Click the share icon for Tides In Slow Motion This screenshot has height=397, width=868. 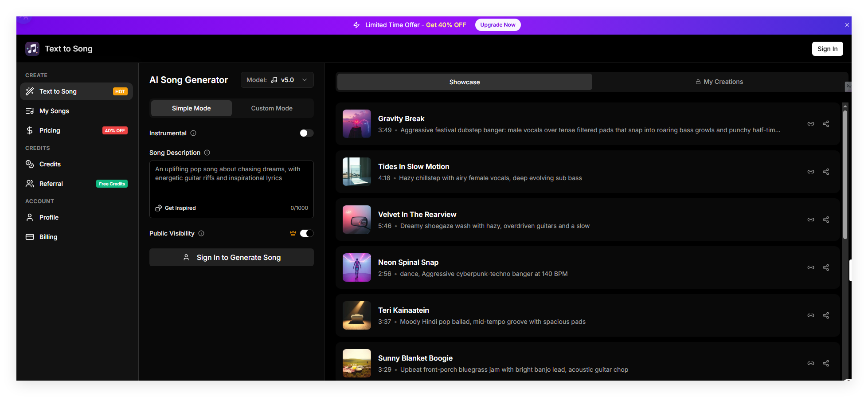click(x=826, y=172)
